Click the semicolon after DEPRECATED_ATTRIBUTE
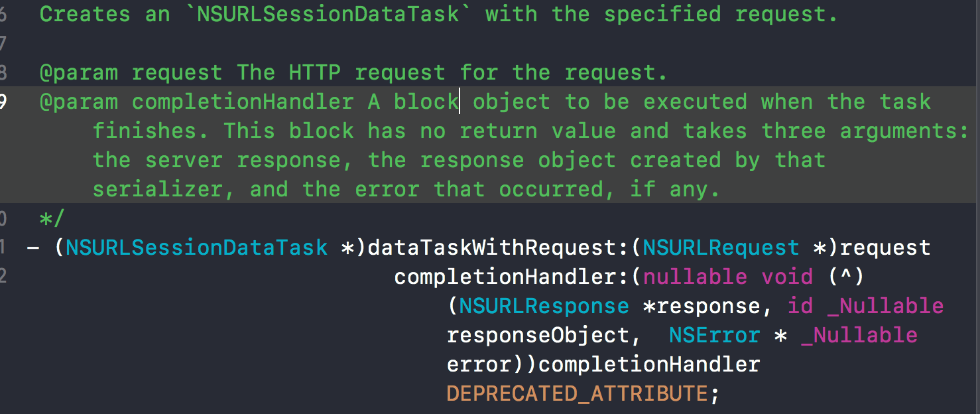980x414 pixels. 714,393
